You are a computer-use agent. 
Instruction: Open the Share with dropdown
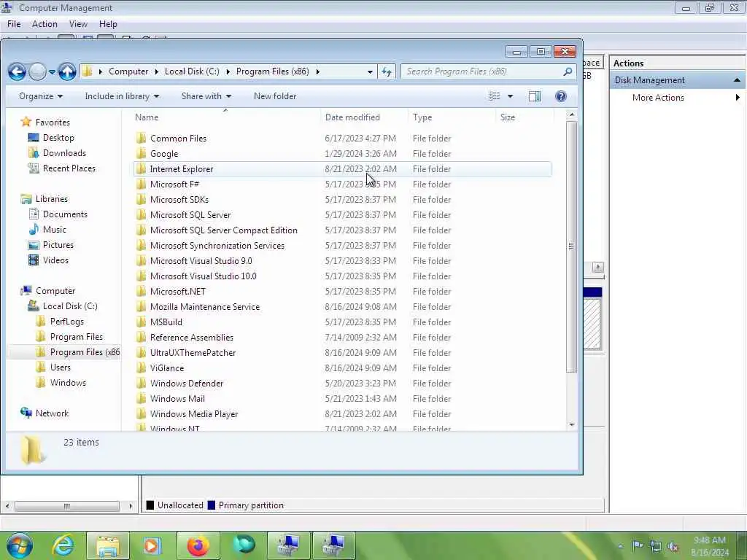pyautogui.click(x=206, y=96)
